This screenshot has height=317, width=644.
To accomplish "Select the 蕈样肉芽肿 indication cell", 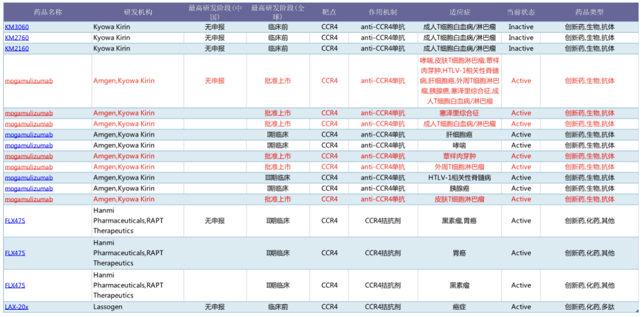I will point(460,156).
